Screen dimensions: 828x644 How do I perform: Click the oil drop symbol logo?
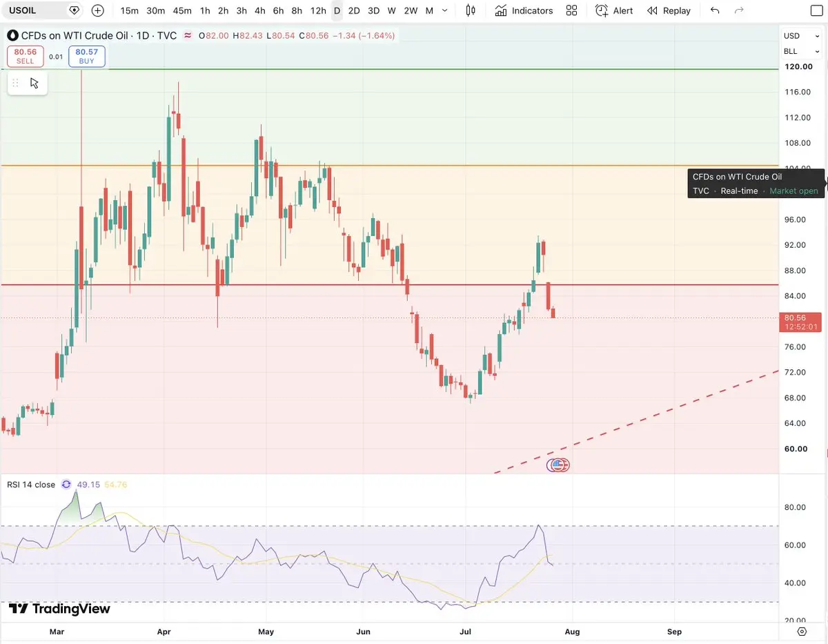(12, 35)
